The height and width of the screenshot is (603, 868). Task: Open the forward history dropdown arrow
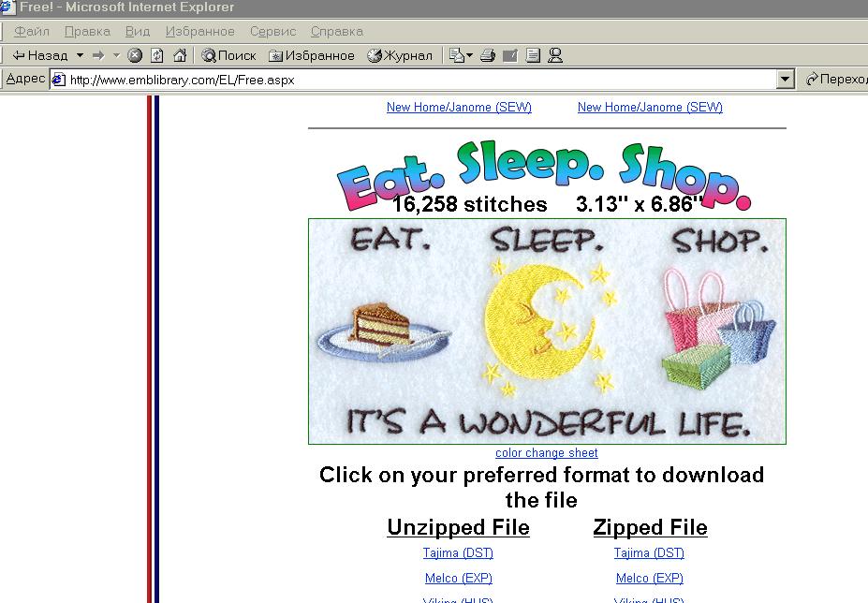tap(116, 55)
